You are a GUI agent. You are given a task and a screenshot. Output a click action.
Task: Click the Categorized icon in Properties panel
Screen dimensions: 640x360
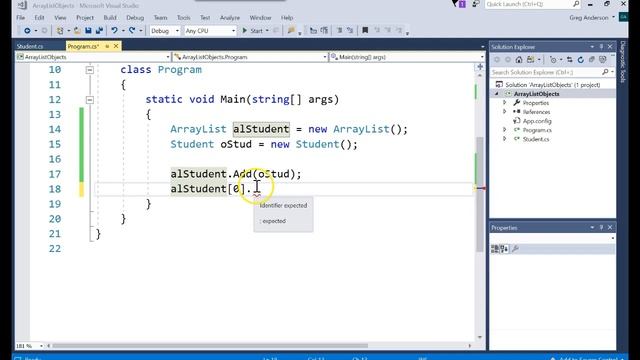(495, 249)
